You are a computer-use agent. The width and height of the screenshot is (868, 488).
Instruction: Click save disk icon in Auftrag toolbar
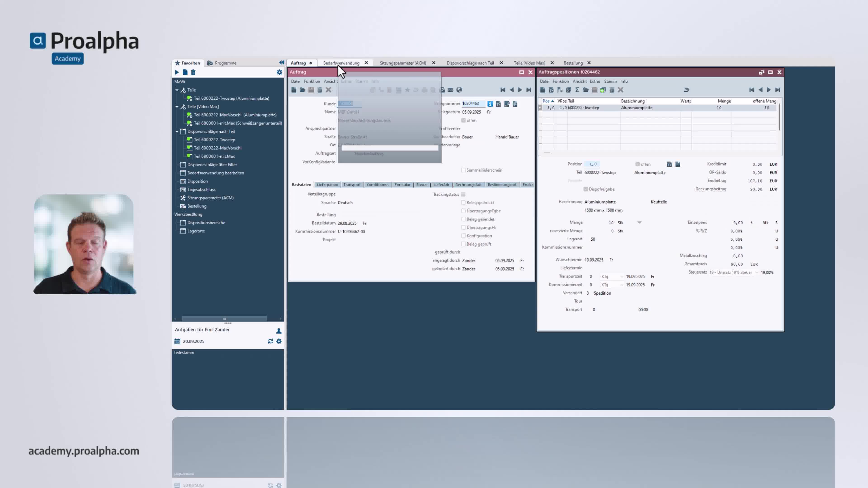pos(311,90)
